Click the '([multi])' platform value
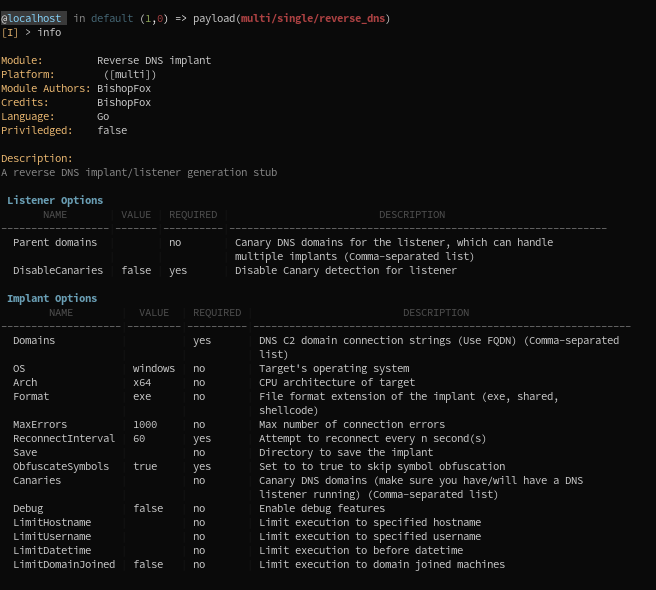 click(x=130, y=74)
